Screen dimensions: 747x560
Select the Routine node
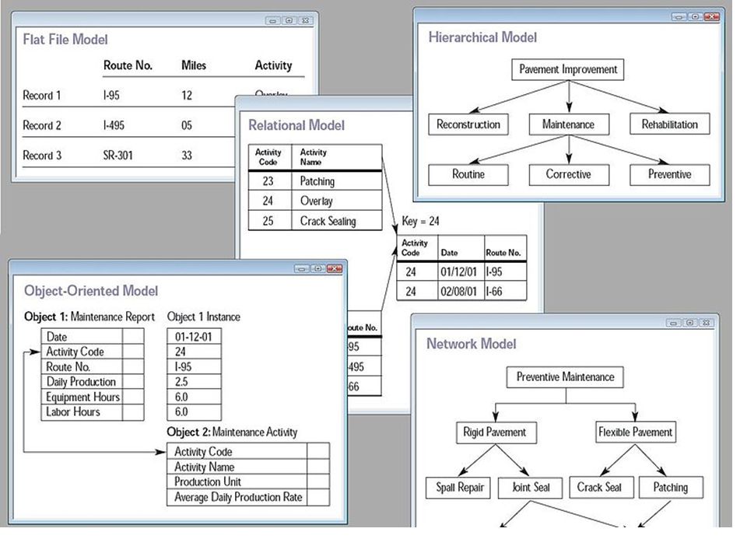pyautogui.click(x=468, y=175)
